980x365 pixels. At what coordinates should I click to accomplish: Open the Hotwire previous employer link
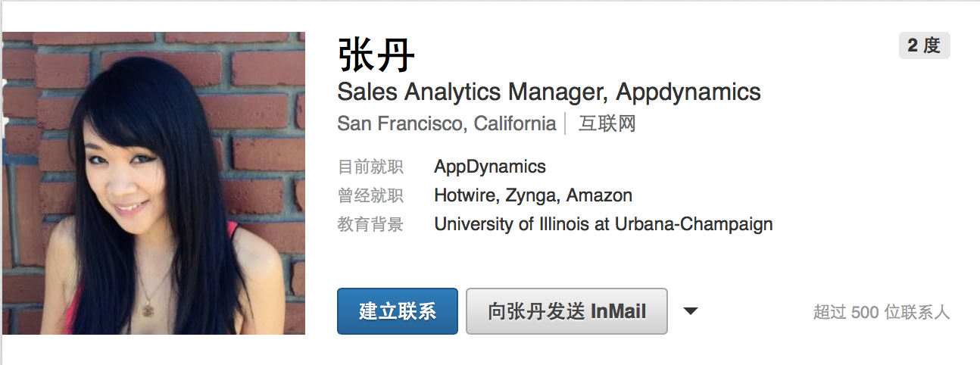pos(465,195)
